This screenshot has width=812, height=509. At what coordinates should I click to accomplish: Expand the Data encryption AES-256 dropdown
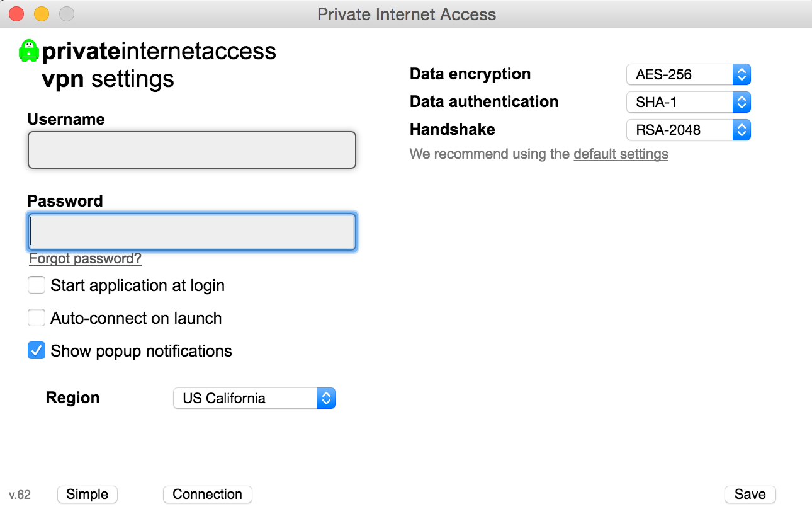pyautogui.click(x=689, y=74)
